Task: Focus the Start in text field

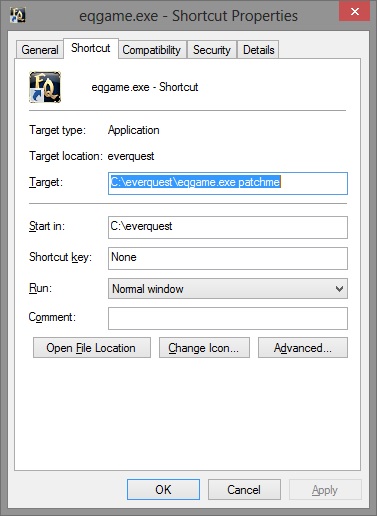Action: tap(228, 227)
